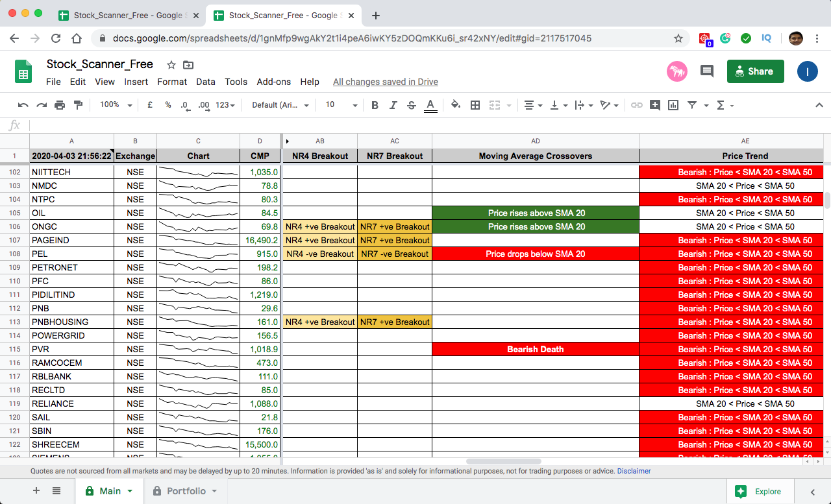Open the zoom 100% dropdown

(116, 105)
